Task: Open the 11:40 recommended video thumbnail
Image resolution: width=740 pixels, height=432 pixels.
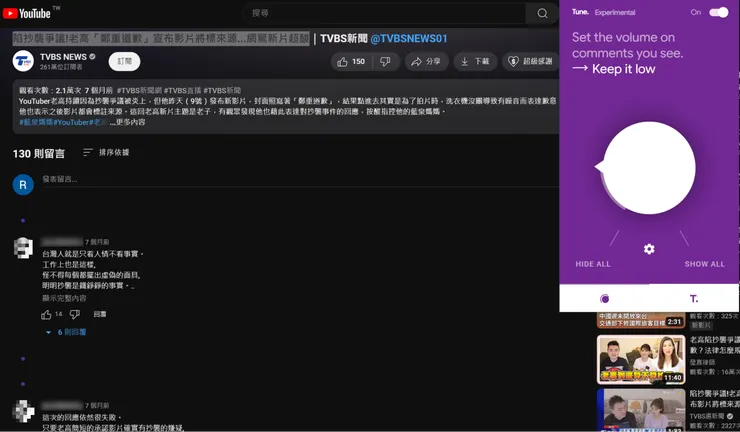Action: 641,360
